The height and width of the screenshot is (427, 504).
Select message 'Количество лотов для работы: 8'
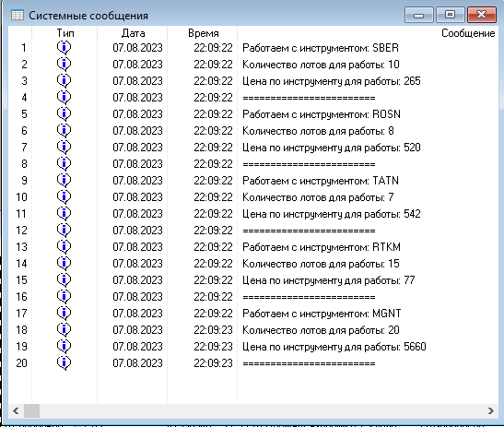pyautogui.click(x=318, y=131)
